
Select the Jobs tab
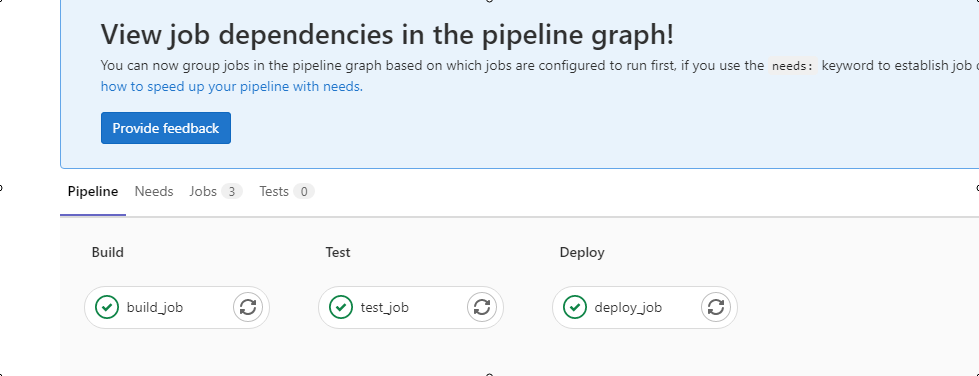click(216, 192)
